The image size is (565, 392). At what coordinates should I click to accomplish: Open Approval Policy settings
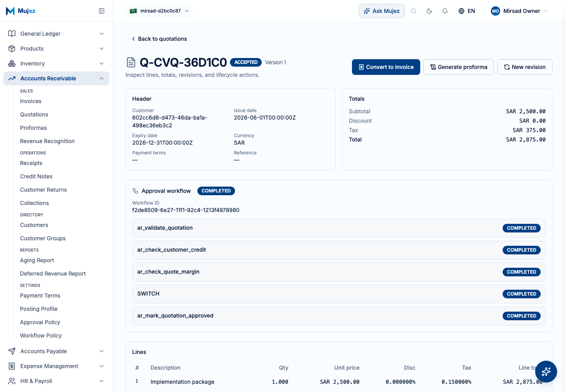(x=40, y=322)
